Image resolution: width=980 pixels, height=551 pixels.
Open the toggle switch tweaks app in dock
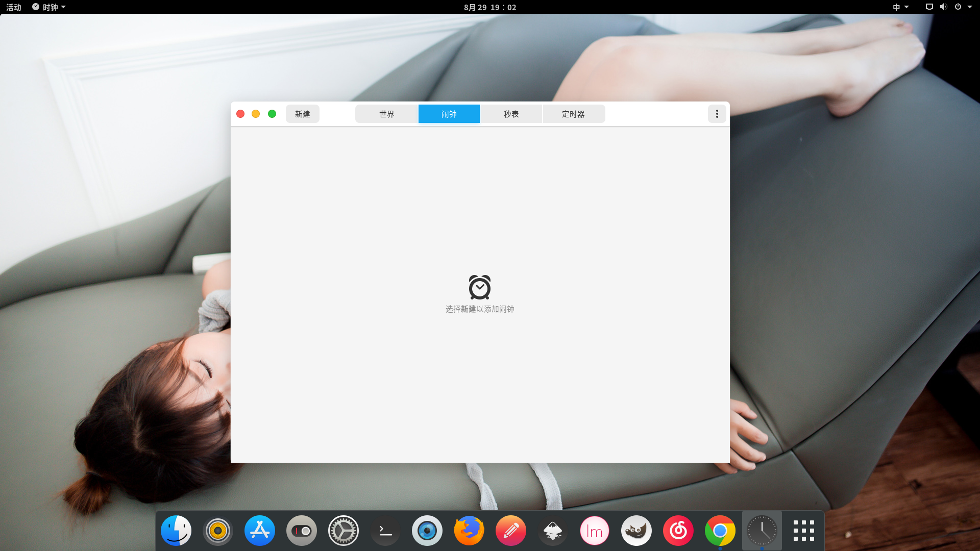(x=302, y=531)
